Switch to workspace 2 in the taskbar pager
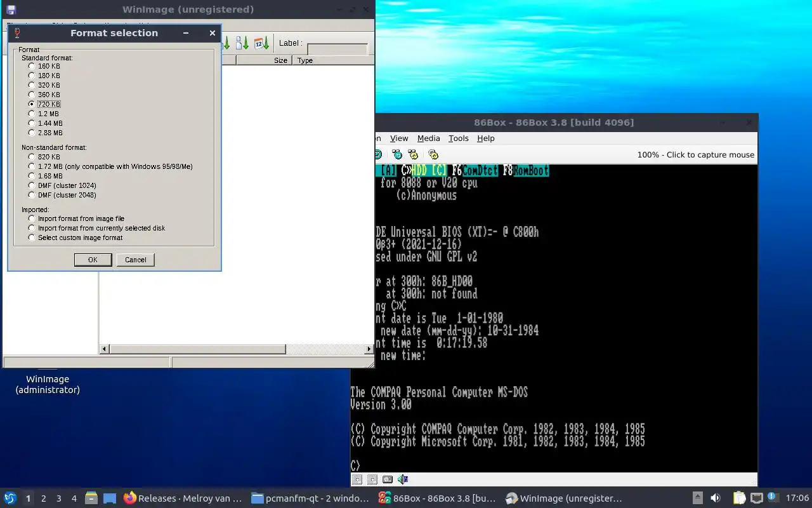Screen dimensions: 812x508 coord(43,498)
